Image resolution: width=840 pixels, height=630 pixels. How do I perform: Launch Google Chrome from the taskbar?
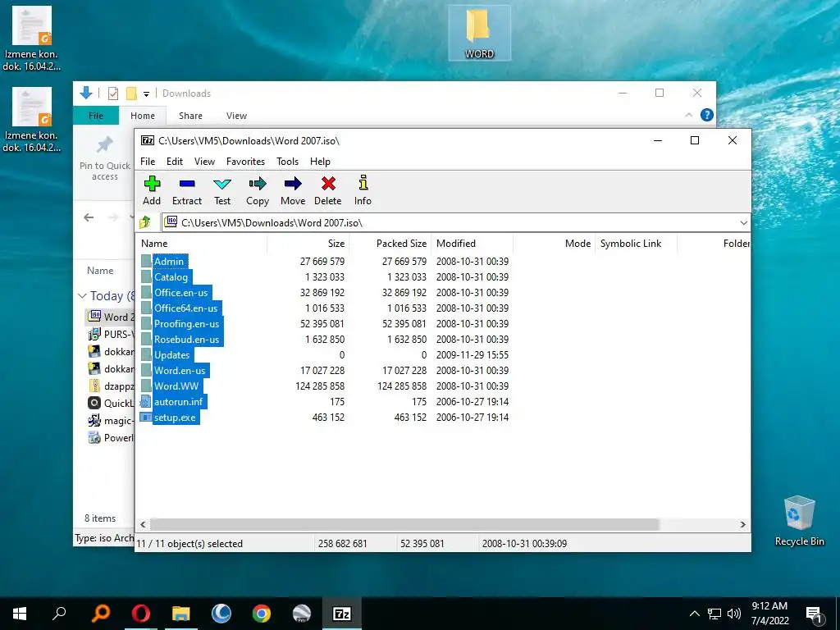[262, 614]
